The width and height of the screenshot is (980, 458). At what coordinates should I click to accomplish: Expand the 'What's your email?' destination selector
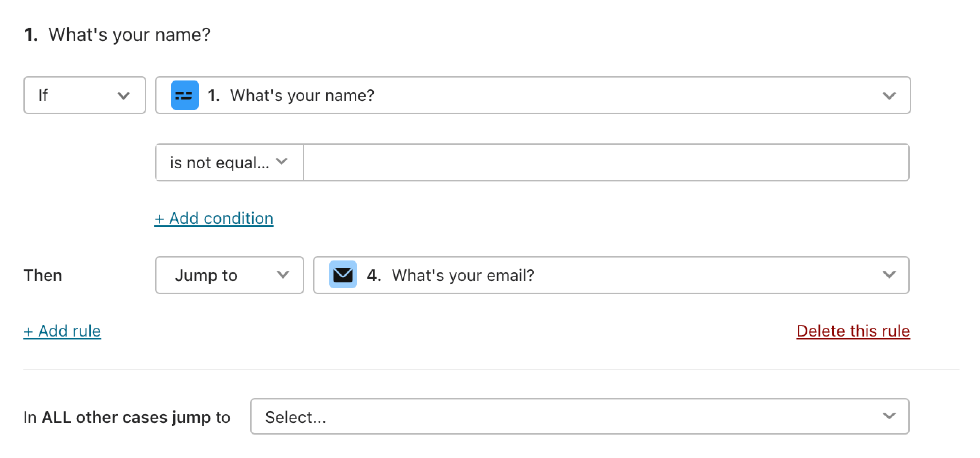click(611, 275)
